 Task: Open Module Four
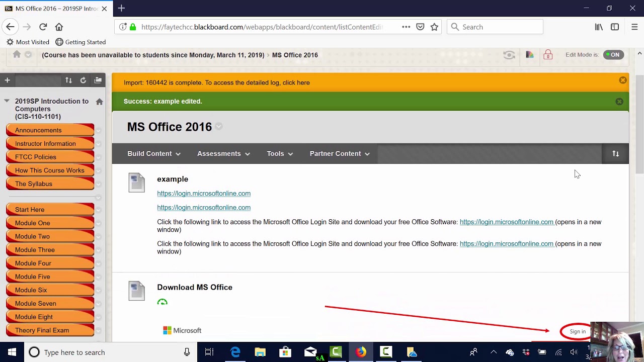pyautogui.click(x=33, y=263)
